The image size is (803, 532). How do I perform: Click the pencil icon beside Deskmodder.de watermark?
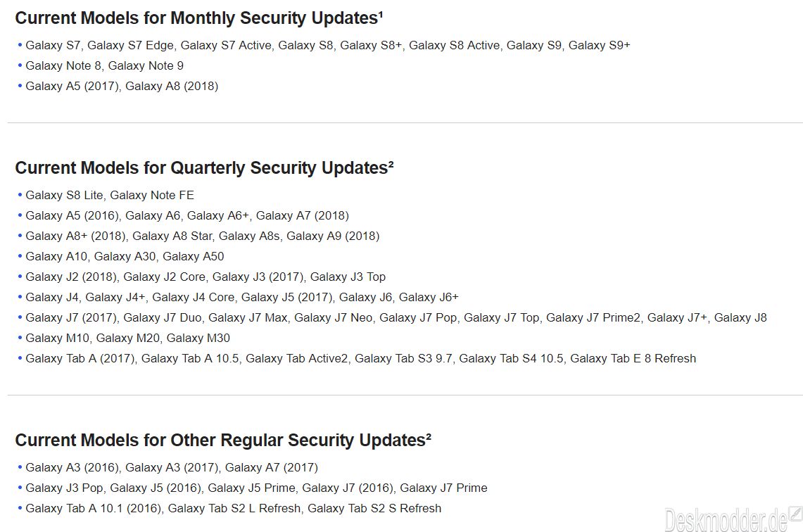pyautogui.click(x=795, y=514)
